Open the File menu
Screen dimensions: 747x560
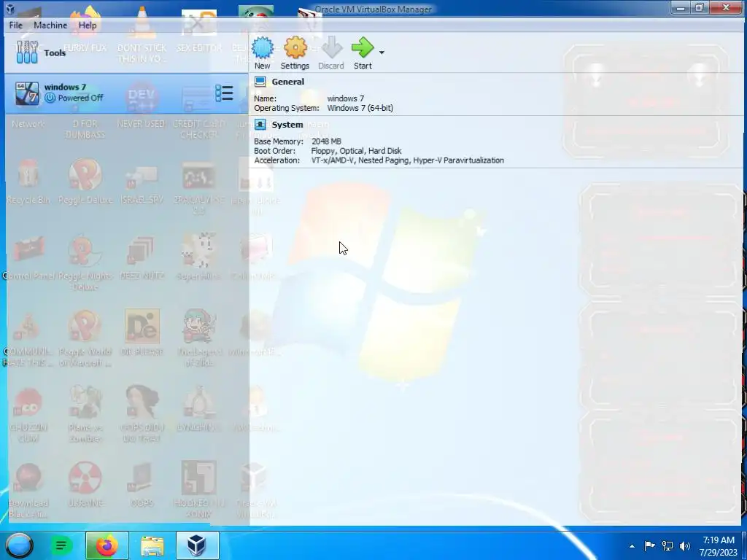pos(16,26)
